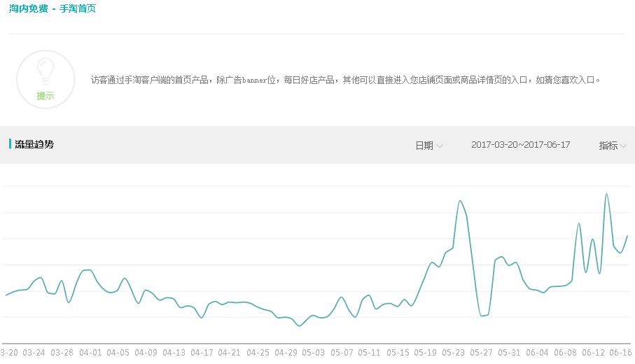Click the 06-16 x-axis date label
This screenshot has width=635, height=364.
pyautogui.click(x=620, y=353)
